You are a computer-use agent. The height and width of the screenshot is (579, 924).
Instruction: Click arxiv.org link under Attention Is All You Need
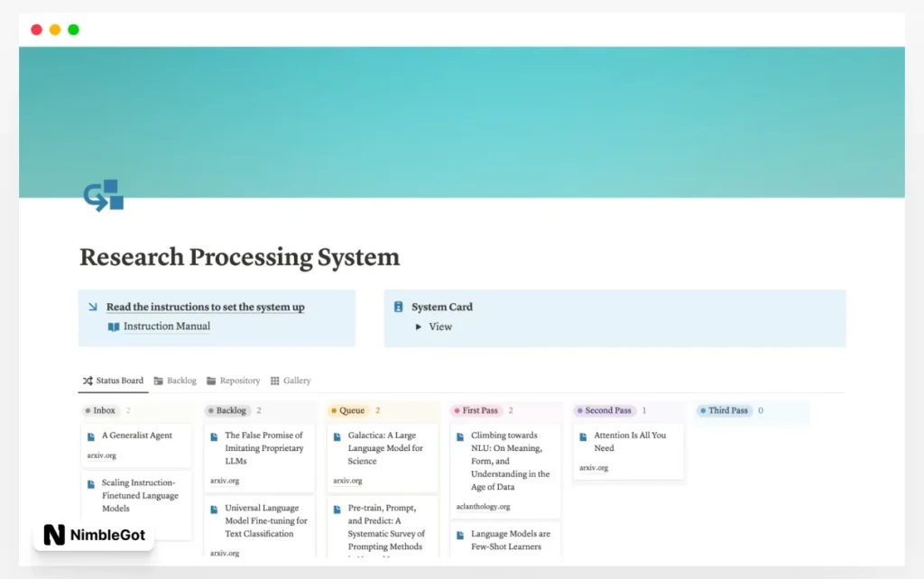(594, 468)
